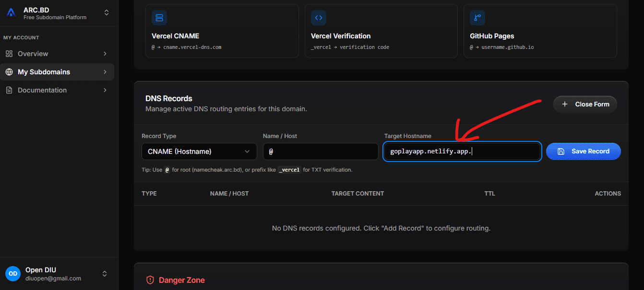Expand the Overview chevron
644x290 pixels.
105,54
